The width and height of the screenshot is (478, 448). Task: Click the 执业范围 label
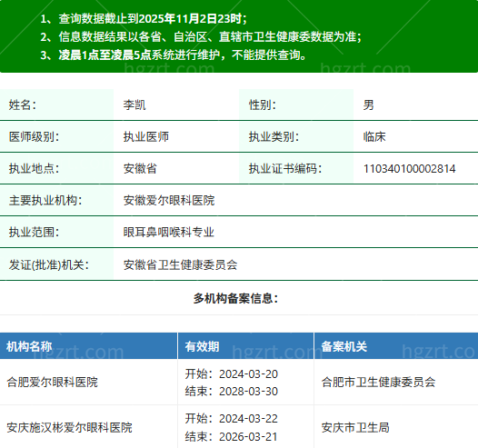pos(34,232)
